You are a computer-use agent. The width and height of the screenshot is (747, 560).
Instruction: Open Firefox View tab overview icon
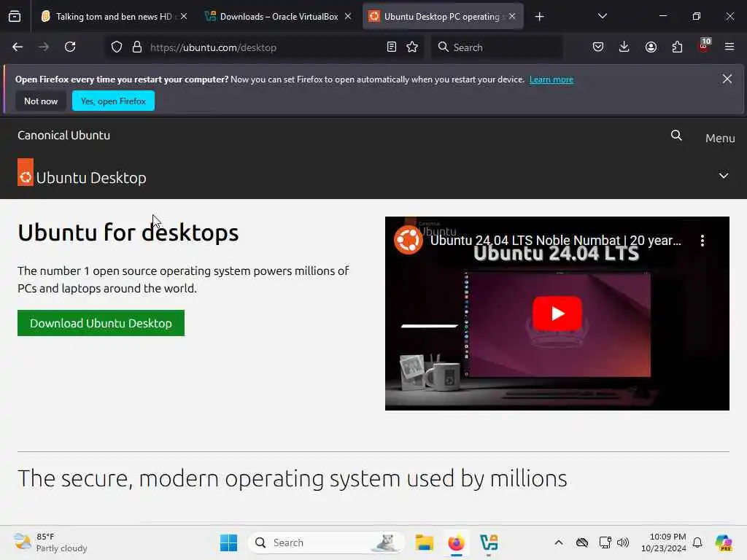tap(15, 17)
